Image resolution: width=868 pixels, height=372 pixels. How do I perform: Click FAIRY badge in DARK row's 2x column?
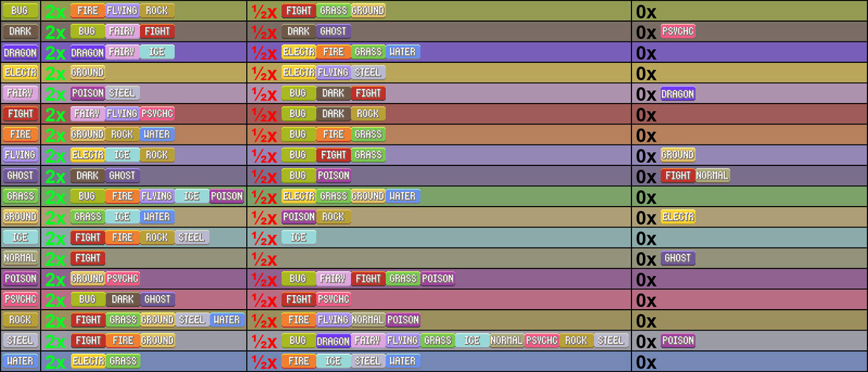tap(122, 31)
